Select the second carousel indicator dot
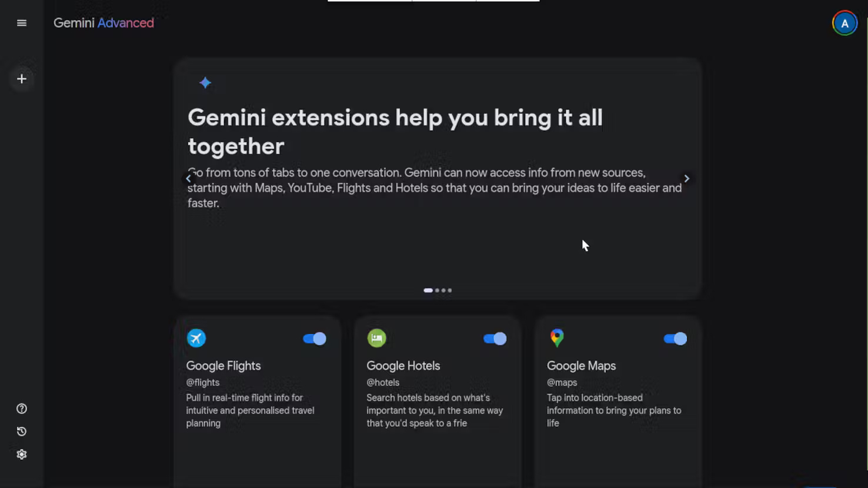The width and height of the screenshot is (868, 488). click(437, 290)
